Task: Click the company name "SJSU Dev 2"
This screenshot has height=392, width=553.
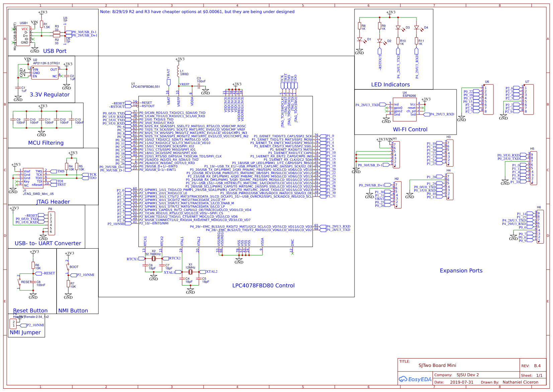Action: [x=468, y=375]
